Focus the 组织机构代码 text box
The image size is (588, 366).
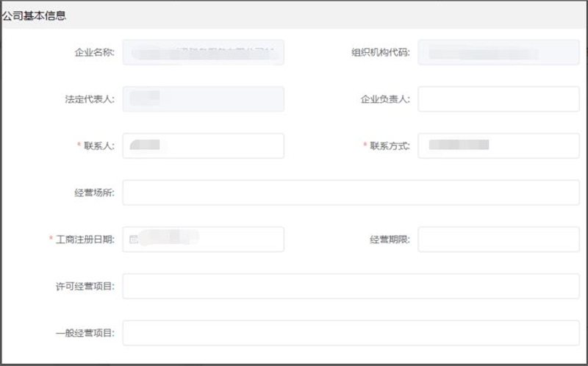point(498,52)
